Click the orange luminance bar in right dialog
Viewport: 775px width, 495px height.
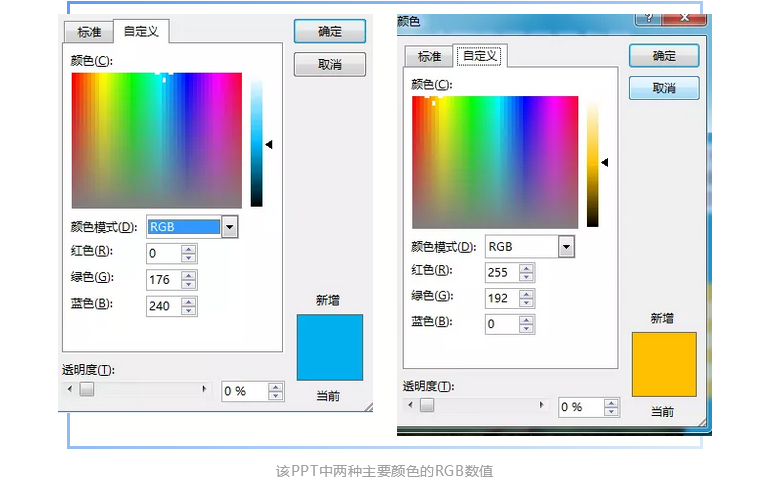click(x=593, y=164)
